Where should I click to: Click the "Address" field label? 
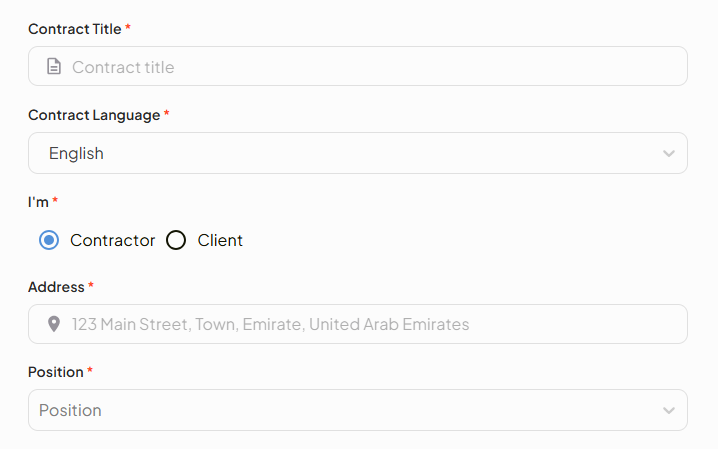point(56,287)
